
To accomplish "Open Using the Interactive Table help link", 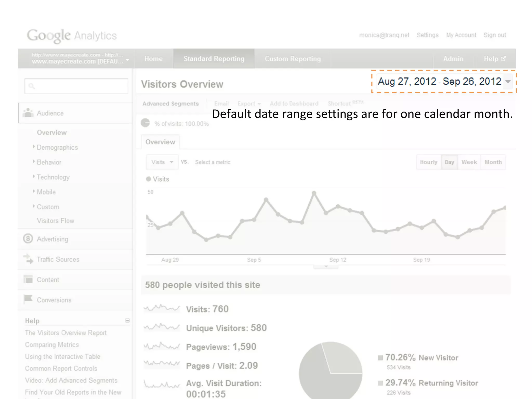I will 63,356.
